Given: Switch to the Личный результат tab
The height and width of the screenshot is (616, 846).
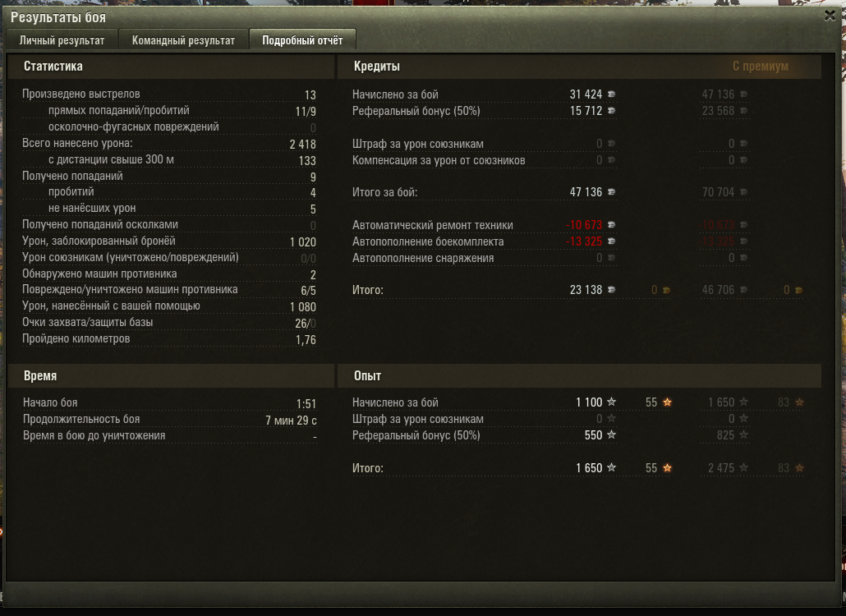Looking at the screenshot, I should [62, 40].
